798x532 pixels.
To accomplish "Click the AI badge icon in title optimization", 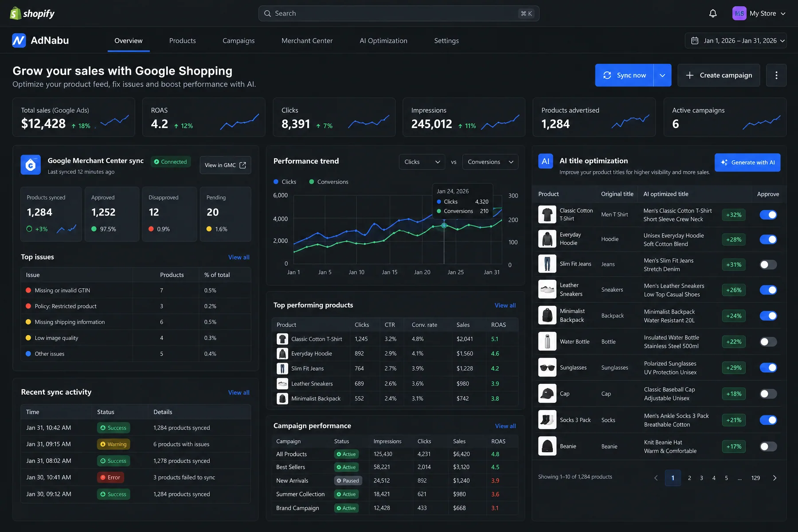I will [x=546, y=161].
